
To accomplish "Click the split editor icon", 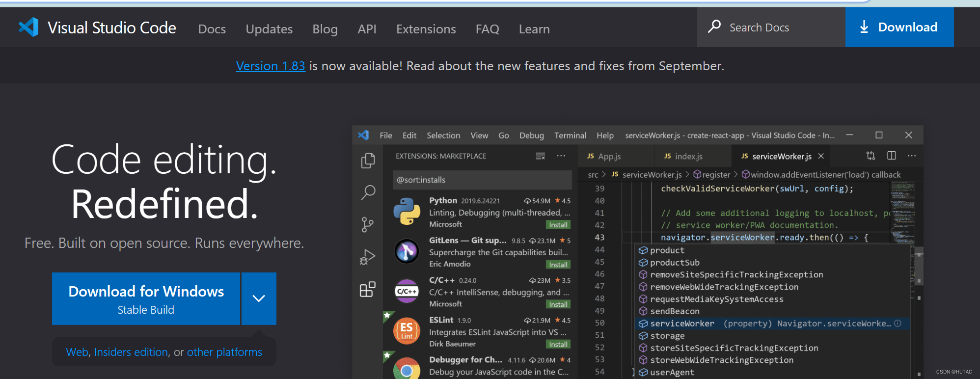I will click(x=892, y=156).
